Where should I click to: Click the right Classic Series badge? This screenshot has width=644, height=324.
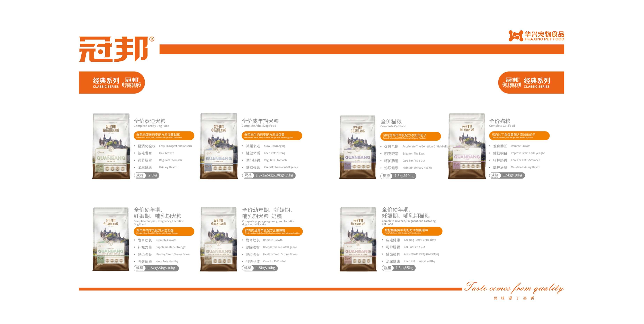(531, 83)
